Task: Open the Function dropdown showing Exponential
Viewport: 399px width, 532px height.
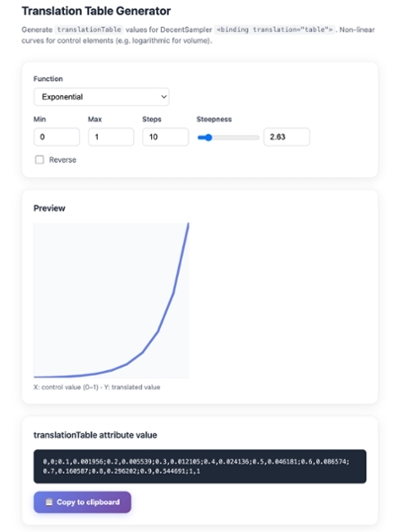Action: [x=102, y=97]
